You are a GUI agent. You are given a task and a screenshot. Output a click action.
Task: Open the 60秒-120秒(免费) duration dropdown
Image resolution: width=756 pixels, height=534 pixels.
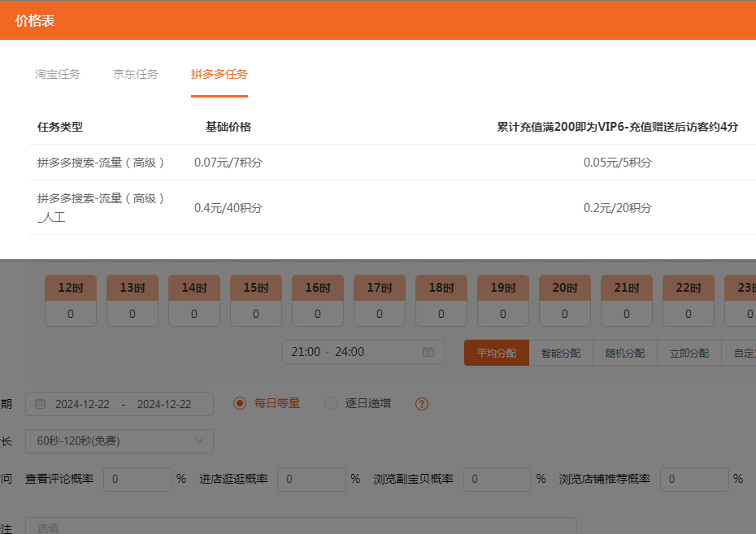click(x=118, y=439)
